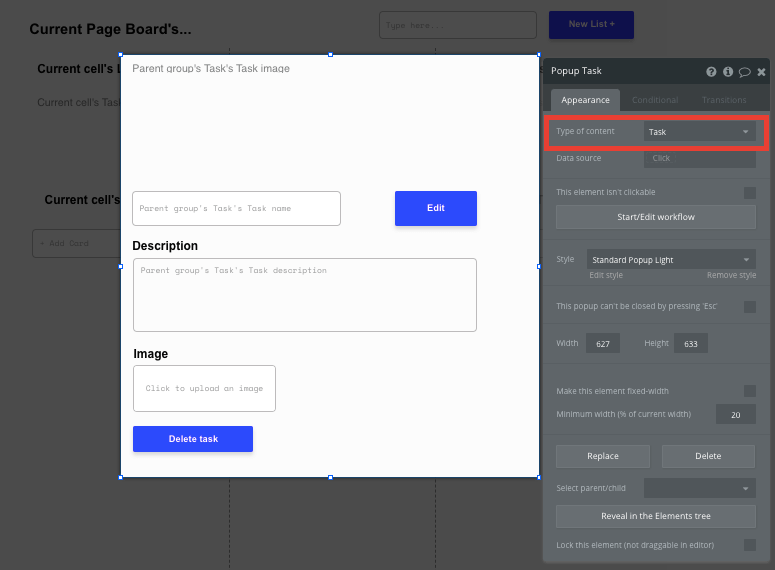This screenshot has width=775, height=570.
Task: Click the Width value field
Action: pyautogui.click(x=603, y=344)
